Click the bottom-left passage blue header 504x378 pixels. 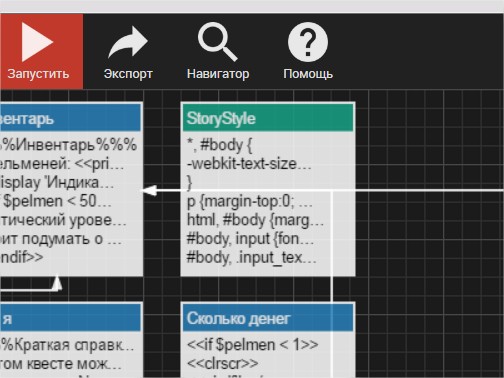click(x=71, y=318)
